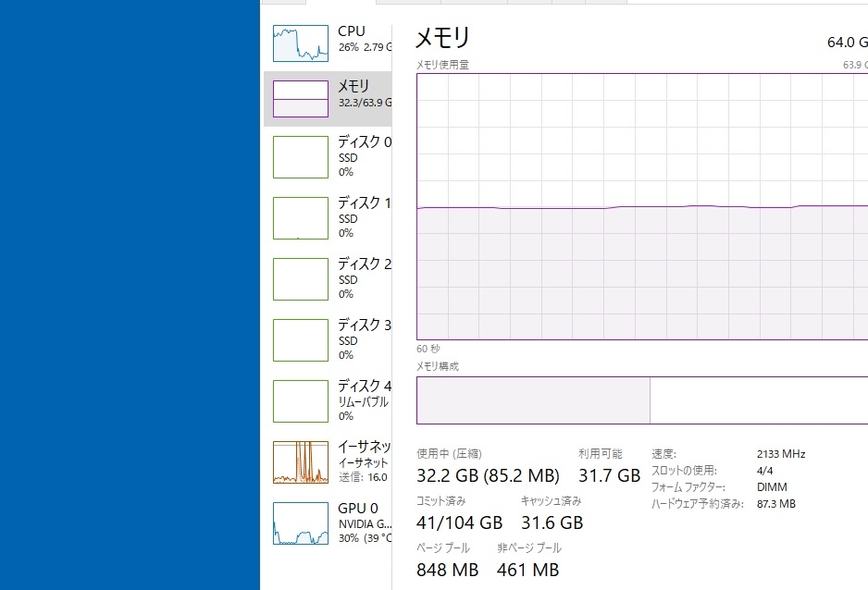Click the キャッシュ済み label

(x=552, y=501)
